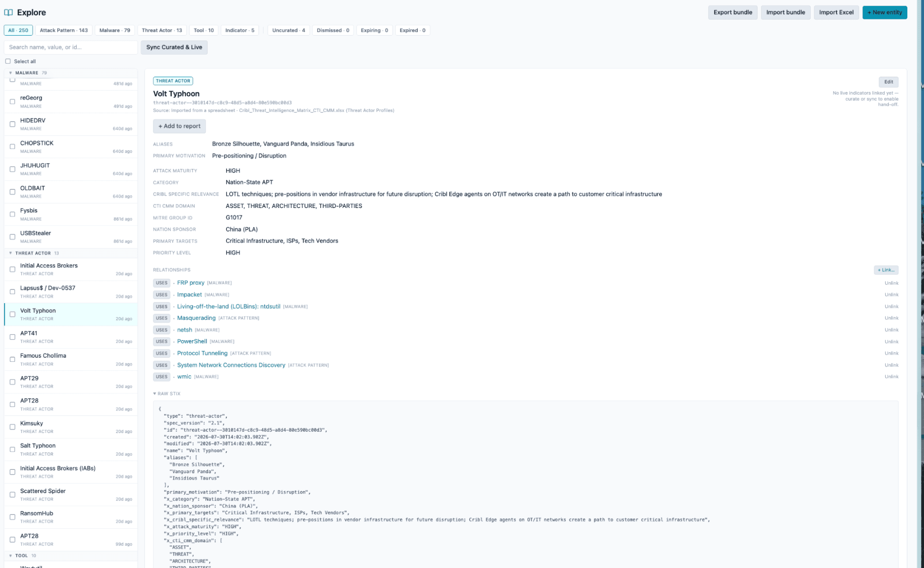Tick the Scattered Spider checkbox
The height and width of the screenshot is (568, 924).
click(x=12, y=495)
